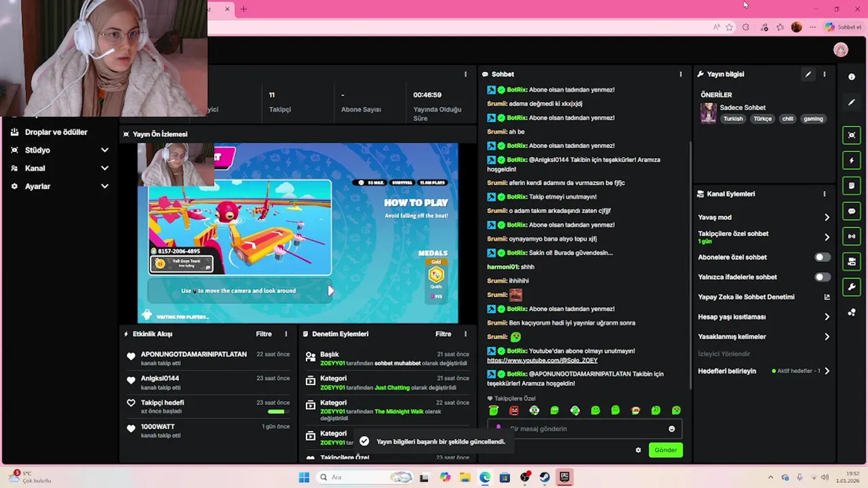Click the weather widget in taskbar
868x488 pixels.
(31, 477)
